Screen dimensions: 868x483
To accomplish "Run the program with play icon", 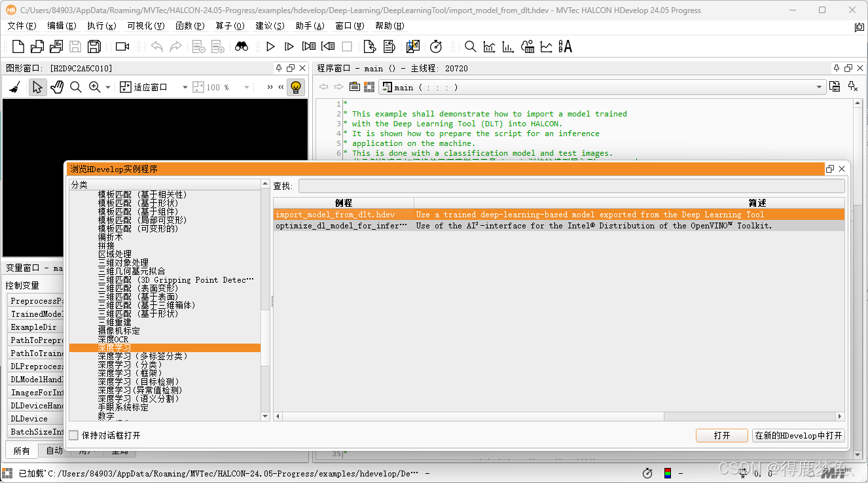I will [270, 46].
